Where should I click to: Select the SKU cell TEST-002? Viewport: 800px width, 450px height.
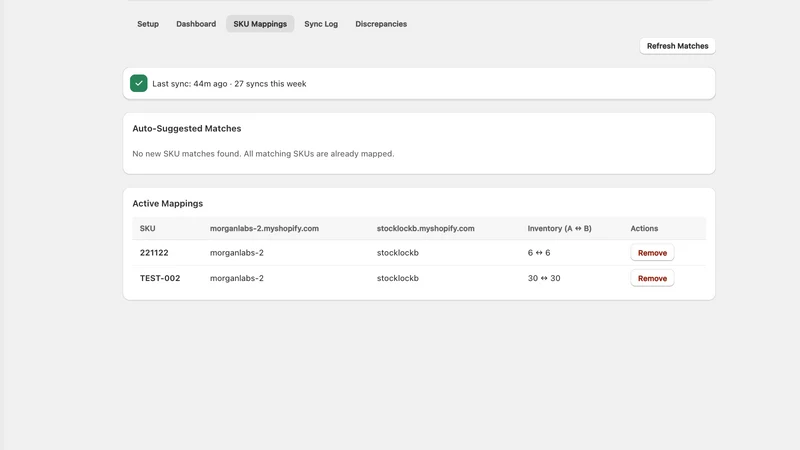pyautogui.click(x=160, y=278)
